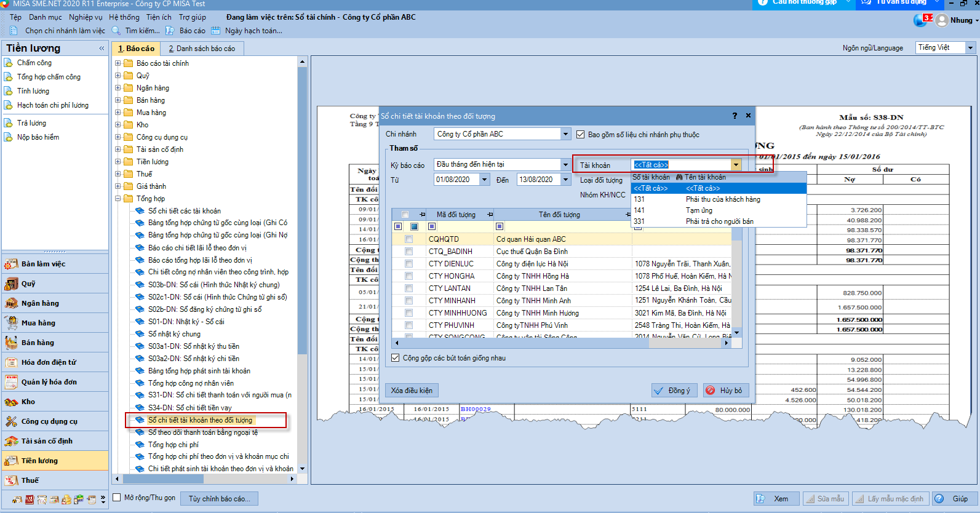Open the Nghiệp vụ menu

coord(86,17)
